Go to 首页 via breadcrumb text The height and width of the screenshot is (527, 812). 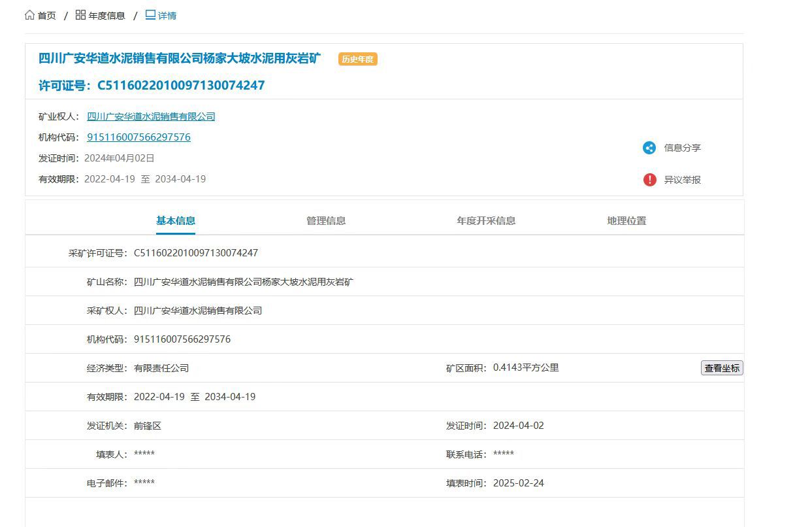pyautogui.click(x=47, y=16)
